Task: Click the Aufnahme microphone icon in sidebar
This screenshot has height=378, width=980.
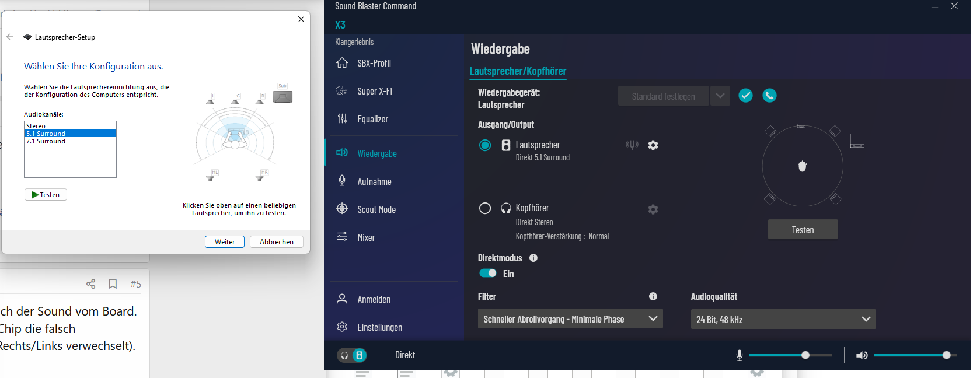Action: tap(342, 181)
